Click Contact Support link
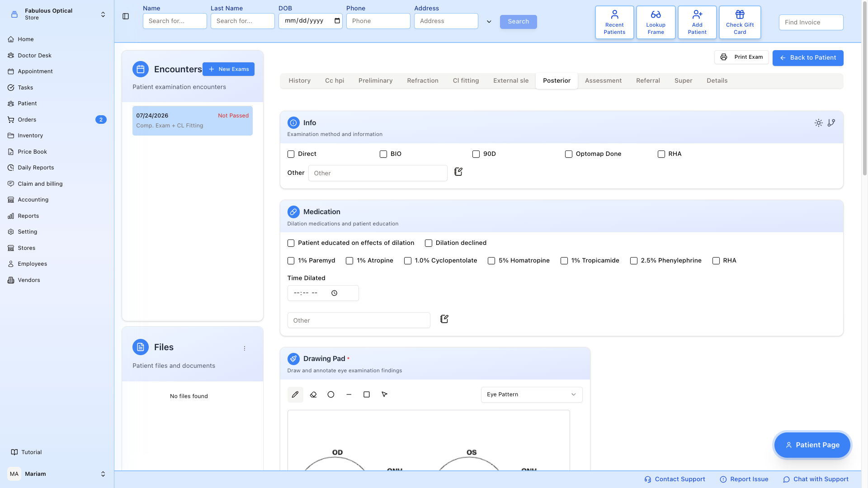Screen dimensions: 868x488 675,479
